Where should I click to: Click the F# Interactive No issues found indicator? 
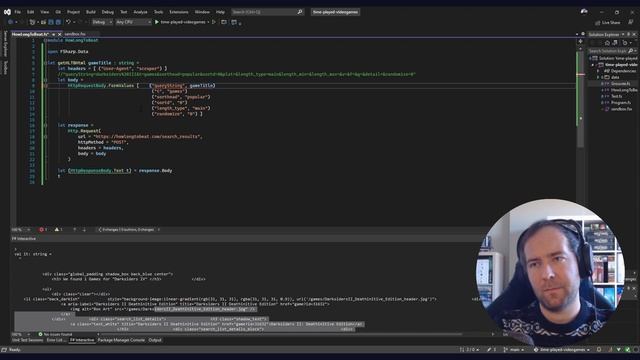[x=55, y=334]
